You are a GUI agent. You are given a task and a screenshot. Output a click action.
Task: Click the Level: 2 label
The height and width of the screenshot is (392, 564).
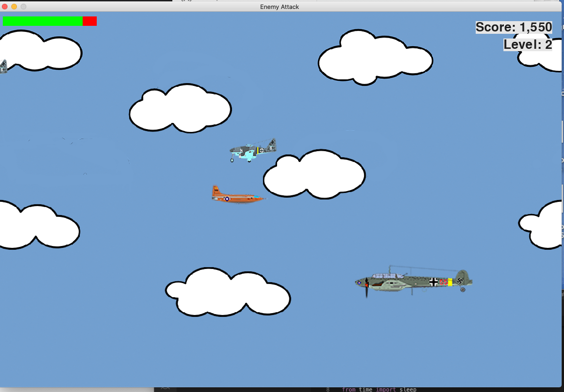(x=528, y=45)
